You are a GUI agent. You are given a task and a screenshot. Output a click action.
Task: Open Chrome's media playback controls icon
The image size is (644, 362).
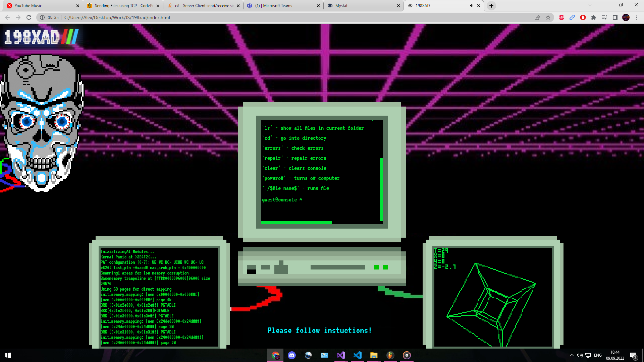coord(604,17)
